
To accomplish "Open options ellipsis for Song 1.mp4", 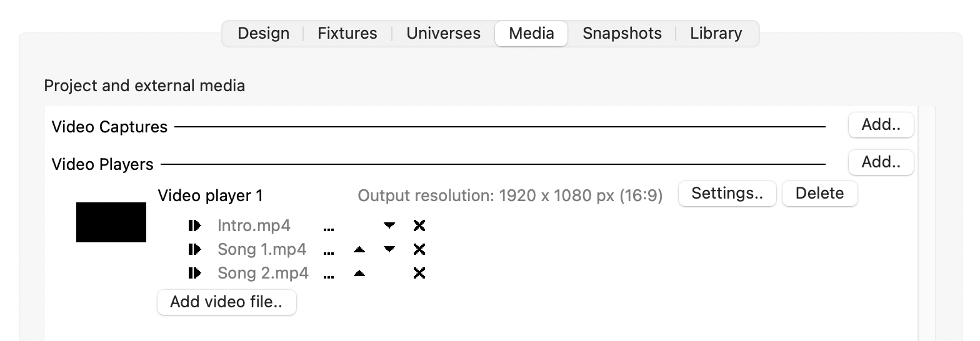I will point(329,252).
